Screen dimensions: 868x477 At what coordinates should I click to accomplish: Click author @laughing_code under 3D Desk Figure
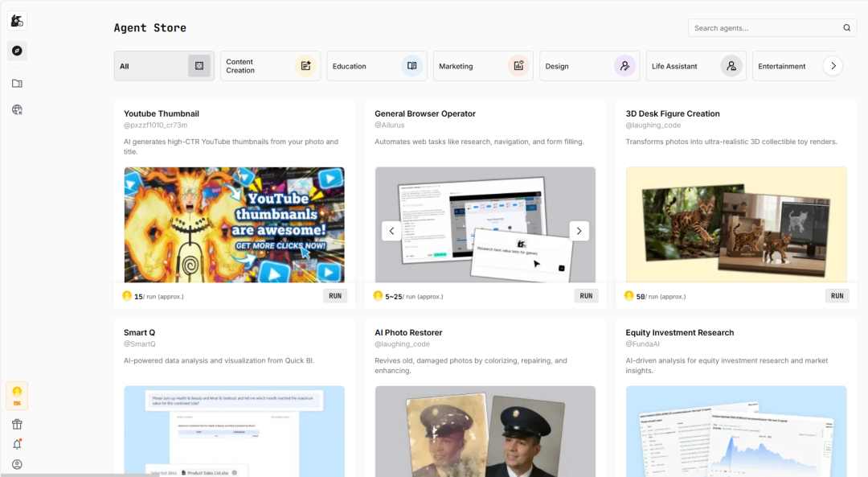653,125
